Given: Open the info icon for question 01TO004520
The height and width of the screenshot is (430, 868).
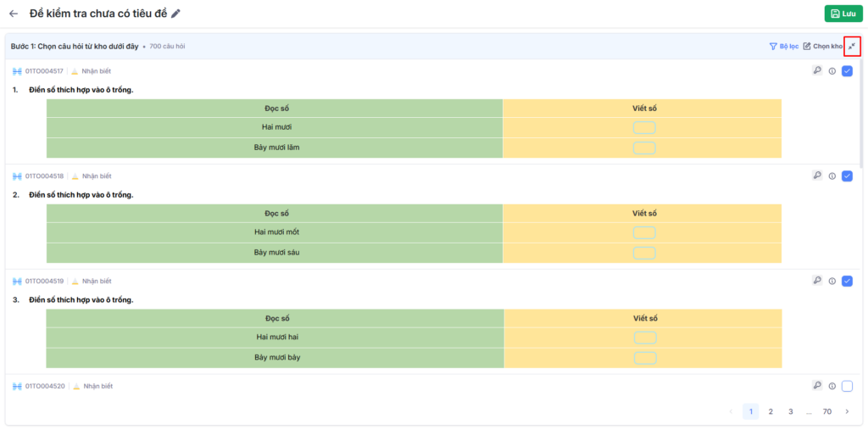Looking at the screenshot, I should pos(832,386).
